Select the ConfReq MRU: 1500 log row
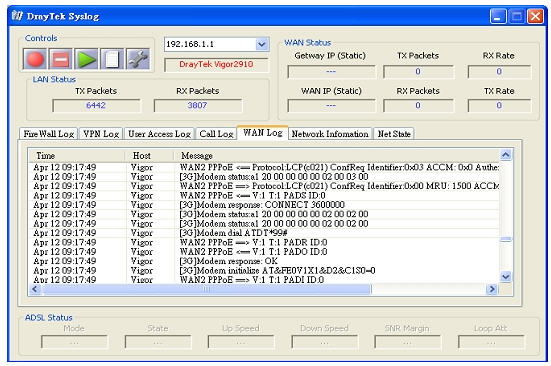This screenshot has height=366, width=551. click(x=264, y=186)
